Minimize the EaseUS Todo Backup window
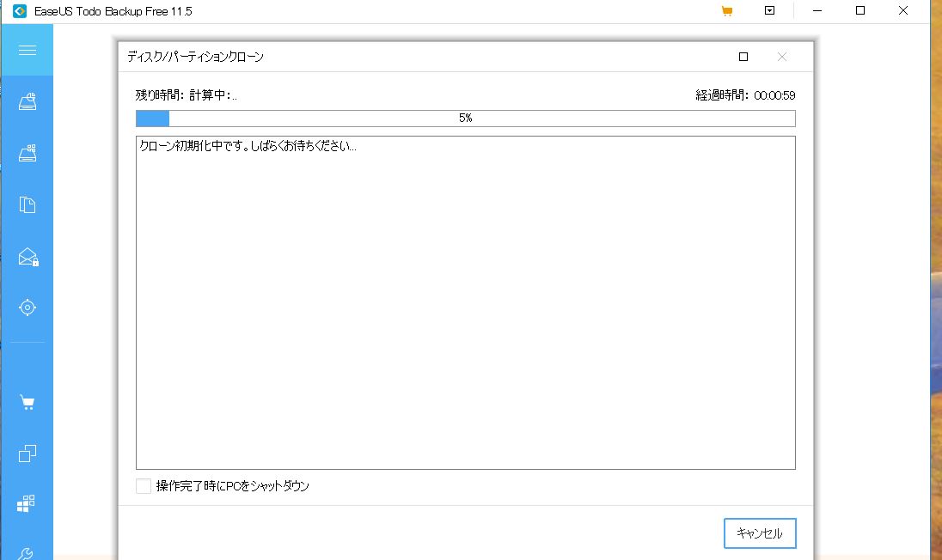The height and width of the screenshot is (560, 942). click(817, 11)
